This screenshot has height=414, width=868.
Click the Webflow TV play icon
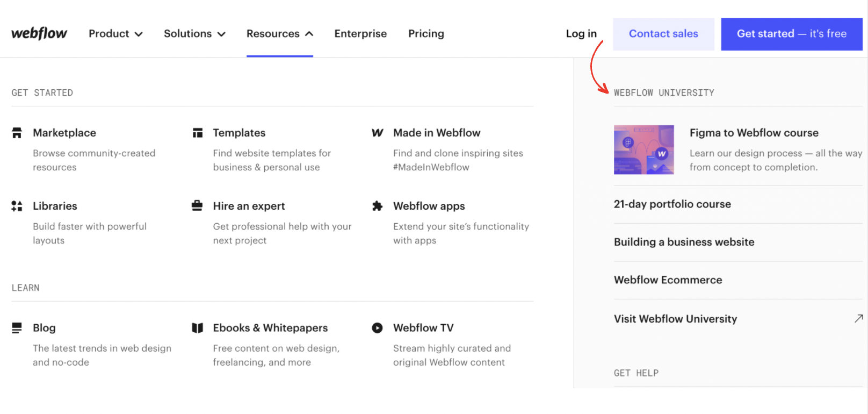click(378, 328)
